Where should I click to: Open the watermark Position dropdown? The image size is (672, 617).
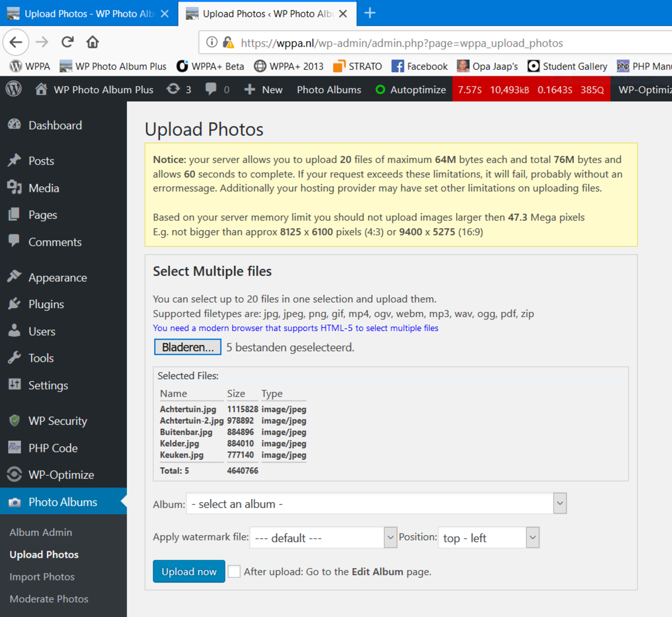pos(488,538)
